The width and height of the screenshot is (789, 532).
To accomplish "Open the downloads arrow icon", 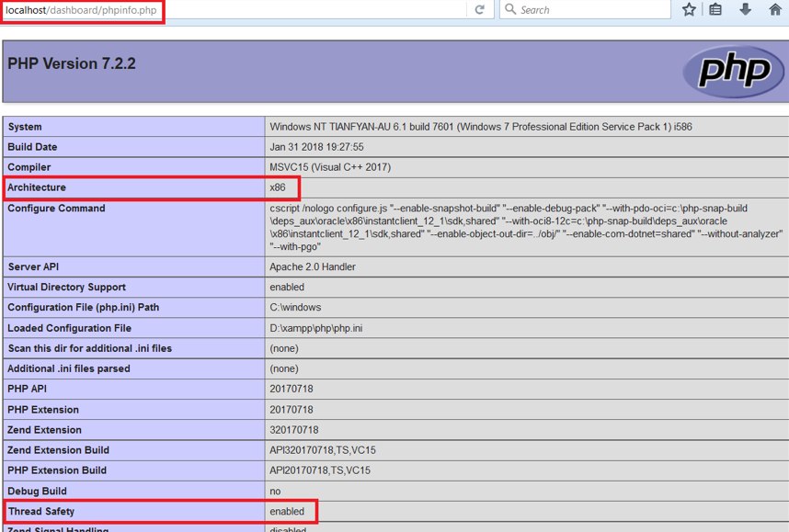I will (x=745, y=8).
